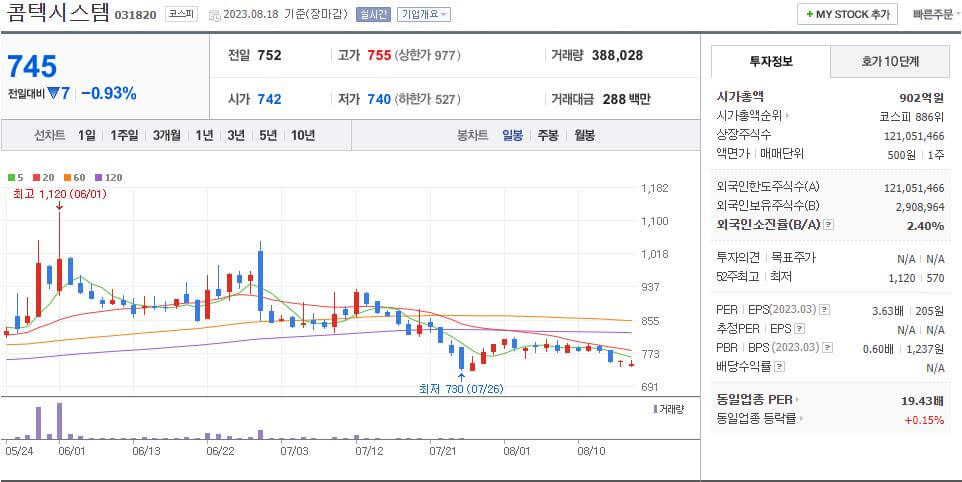
Task: Open the 추정PER EPS help icon
Action: (x=799, y=329)
